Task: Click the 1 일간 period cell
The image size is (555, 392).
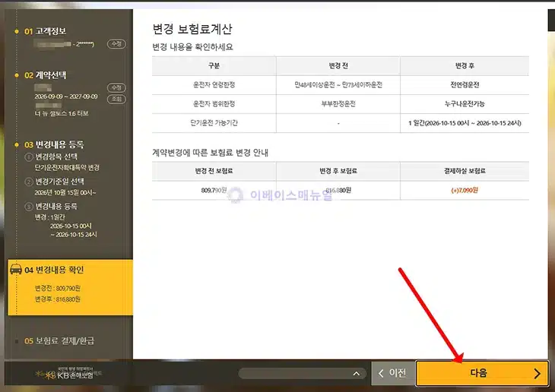Action: click(x=465, y=123)
